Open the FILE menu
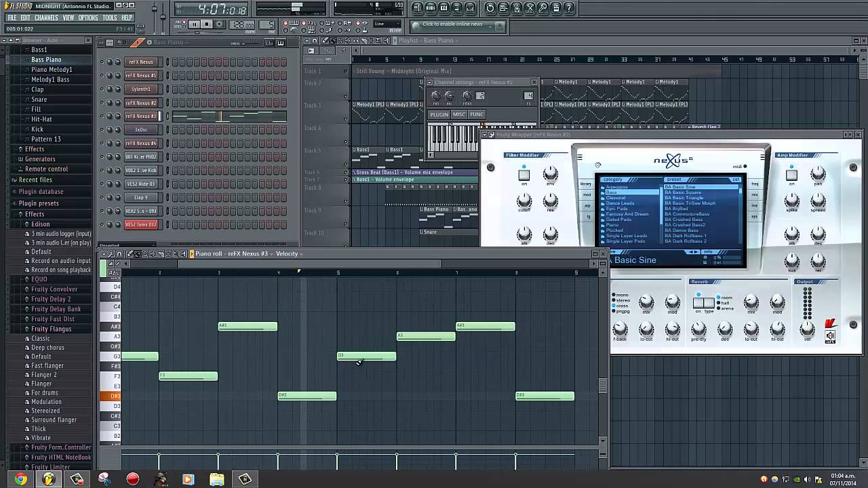Viewport: 868px width, 488px height. tap(12, 18)
